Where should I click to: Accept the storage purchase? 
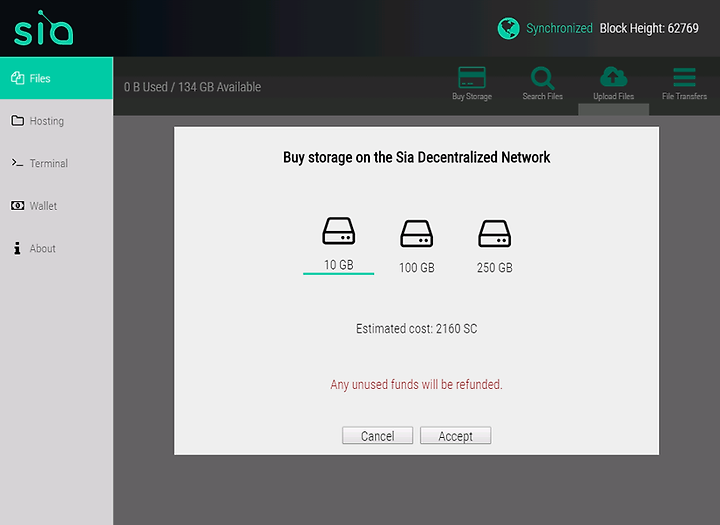456,435
